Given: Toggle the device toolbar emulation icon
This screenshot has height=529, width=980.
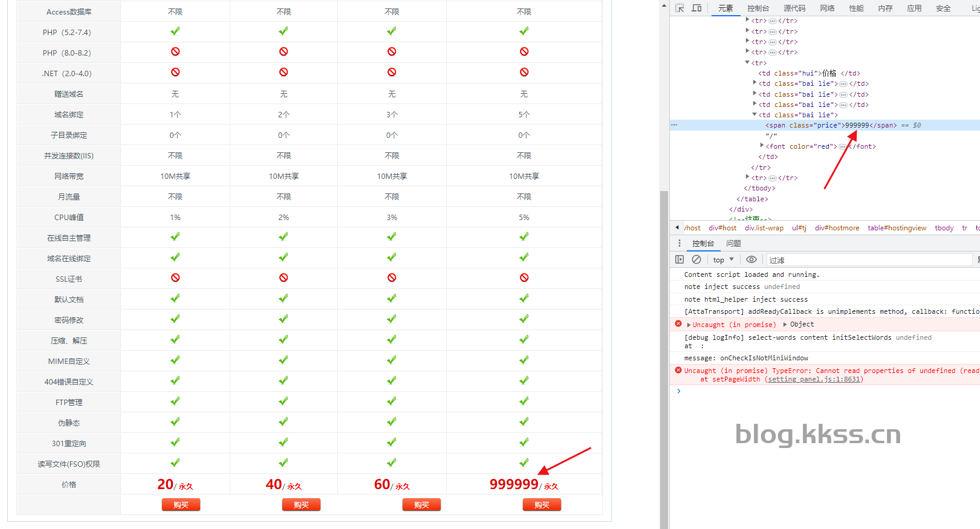Looking at the screenshot, I should tap(696, 8).
